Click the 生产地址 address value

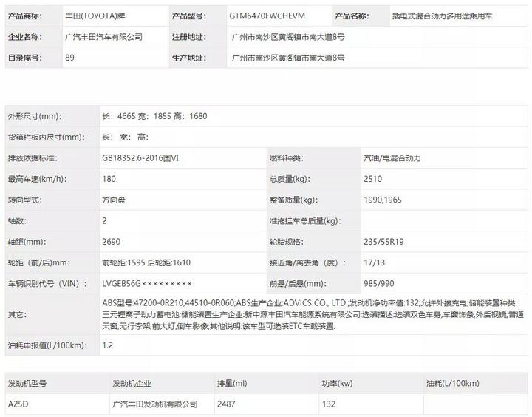coord(288,58)
